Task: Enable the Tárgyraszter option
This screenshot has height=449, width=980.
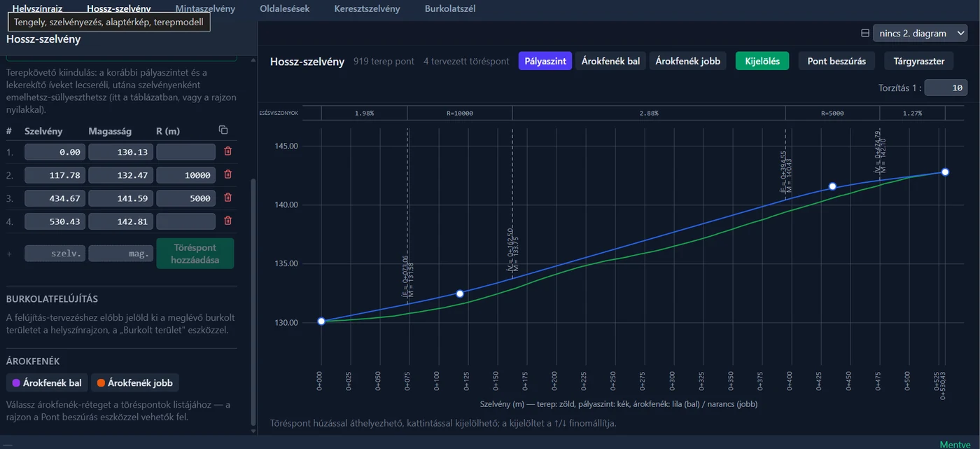Action: pos(919,61)
